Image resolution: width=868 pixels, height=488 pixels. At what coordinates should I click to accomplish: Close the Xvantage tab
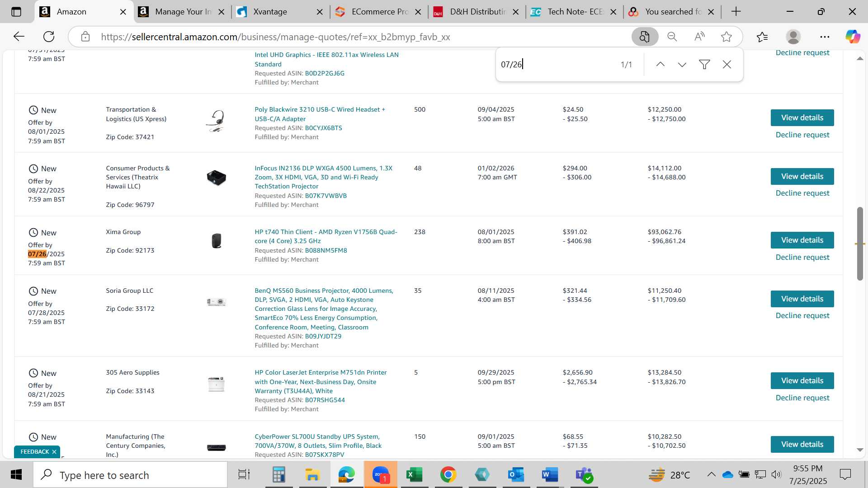[320, 12]
